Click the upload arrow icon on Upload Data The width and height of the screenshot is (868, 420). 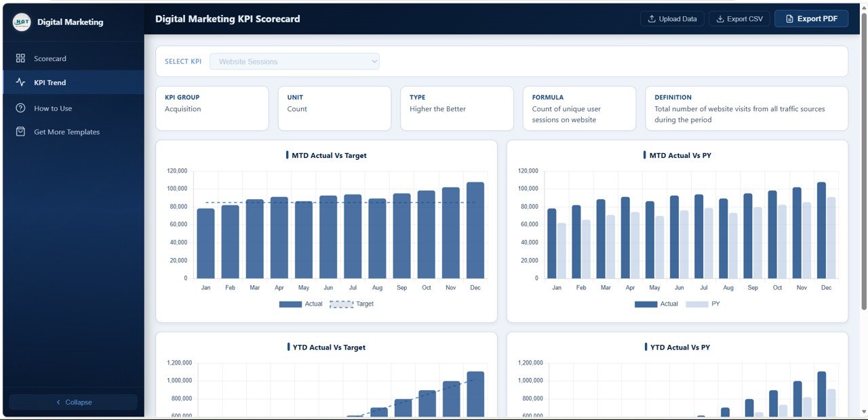[x=652, y=18]
